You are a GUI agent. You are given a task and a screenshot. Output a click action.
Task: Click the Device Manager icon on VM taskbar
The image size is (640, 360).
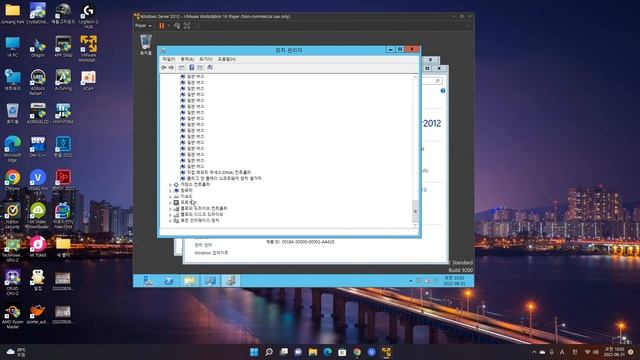pos(231,281)
